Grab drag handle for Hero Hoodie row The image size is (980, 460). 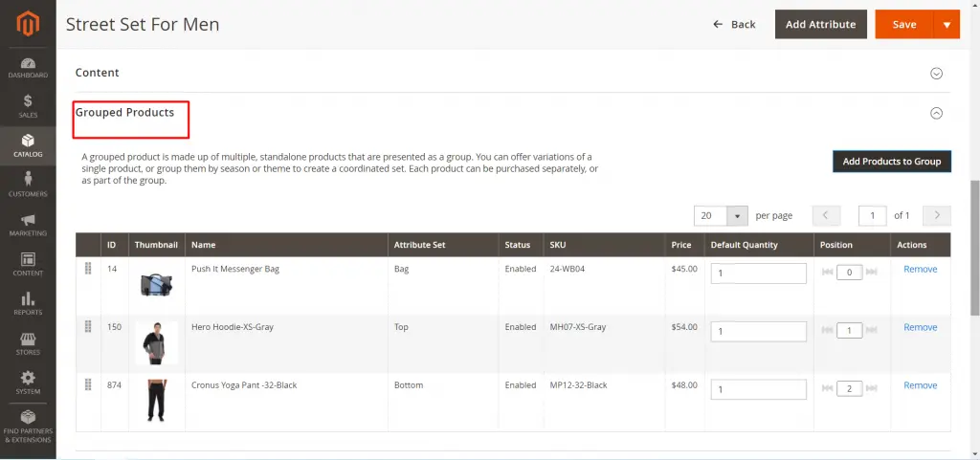[x=88, y=326]
